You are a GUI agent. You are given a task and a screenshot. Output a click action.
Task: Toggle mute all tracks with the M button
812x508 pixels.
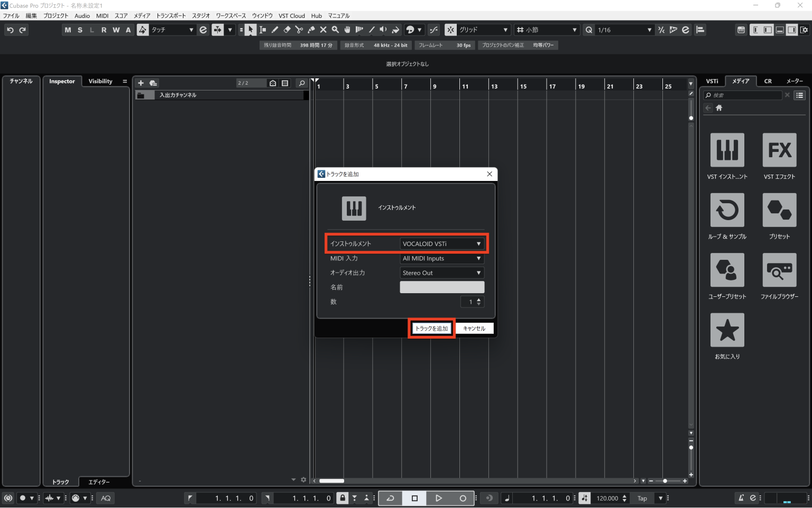click(x=67, y=30)
